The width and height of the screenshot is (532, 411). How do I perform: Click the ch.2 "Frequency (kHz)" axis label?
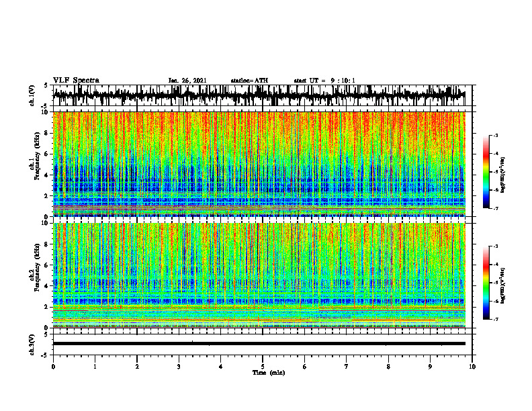(37, 267)
